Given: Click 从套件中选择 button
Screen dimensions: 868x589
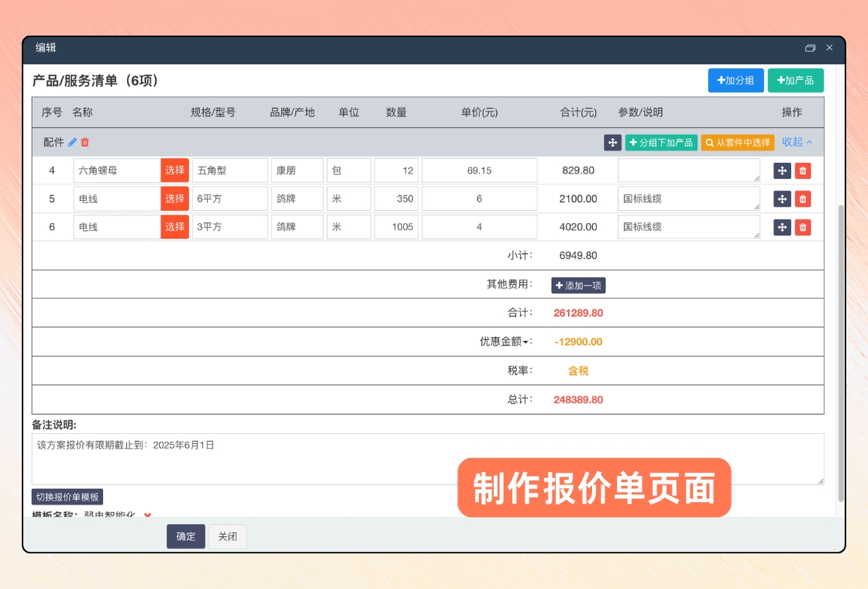Looking at the screenshot, I should click(738, 143).
